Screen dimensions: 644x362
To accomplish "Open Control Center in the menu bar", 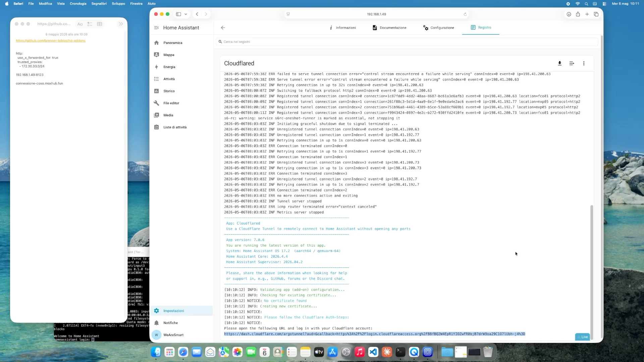I will pos(604,4).
